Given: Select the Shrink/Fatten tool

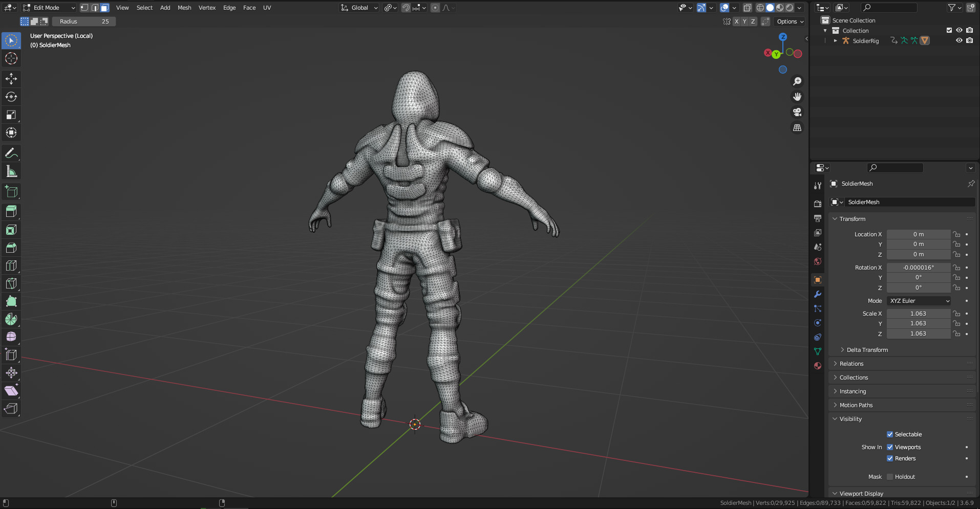Looking at the screenshot, I should tap(11, 372).
